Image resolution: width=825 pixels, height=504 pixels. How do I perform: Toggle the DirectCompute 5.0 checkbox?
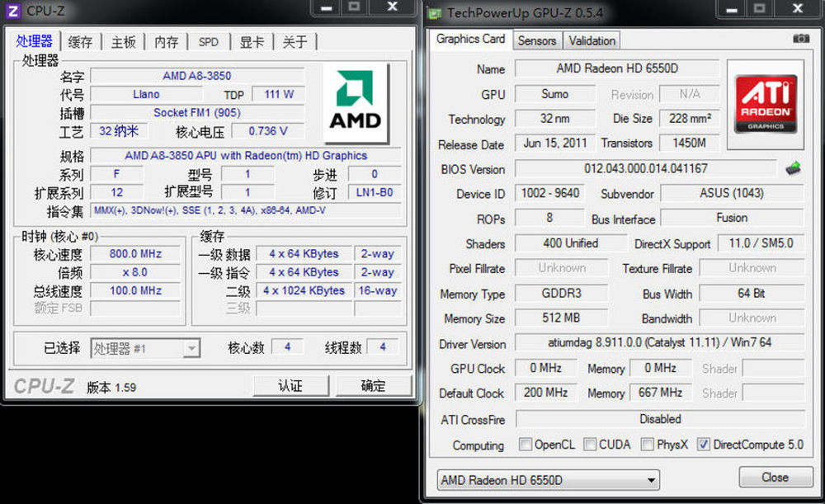click(704, 445)
